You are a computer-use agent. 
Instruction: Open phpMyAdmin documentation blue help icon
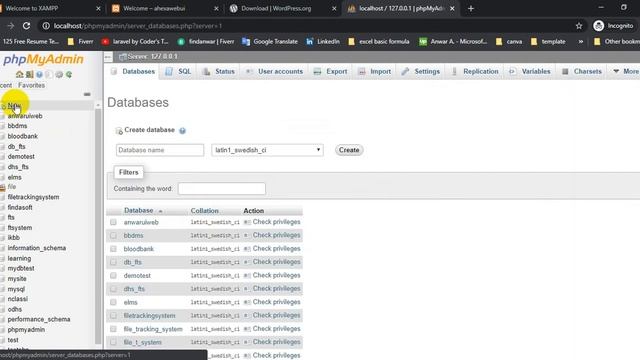pyautogui.click(x=39, y=74)
